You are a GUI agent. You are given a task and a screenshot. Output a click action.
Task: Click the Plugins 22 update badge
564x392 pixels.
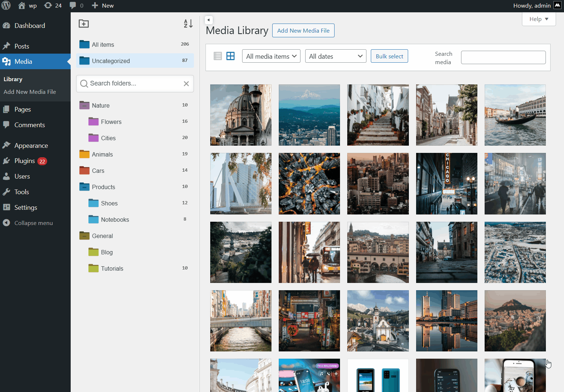pos(42,161)
